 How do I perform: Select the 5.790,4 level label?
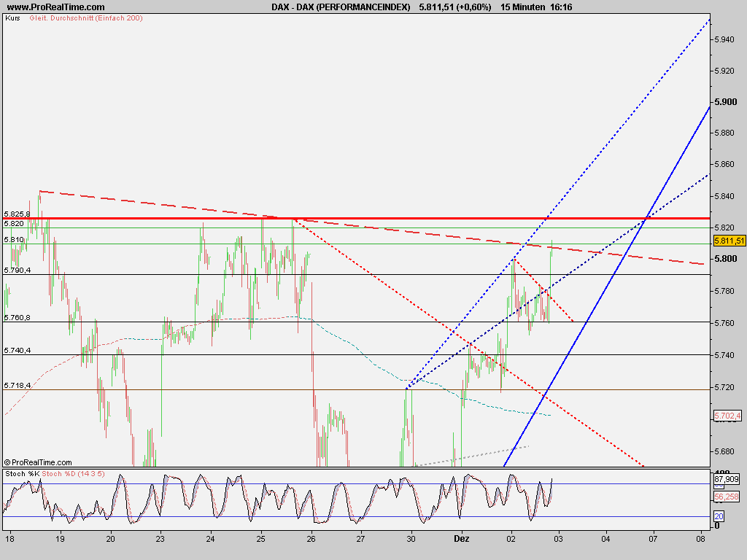pos(18,271)
